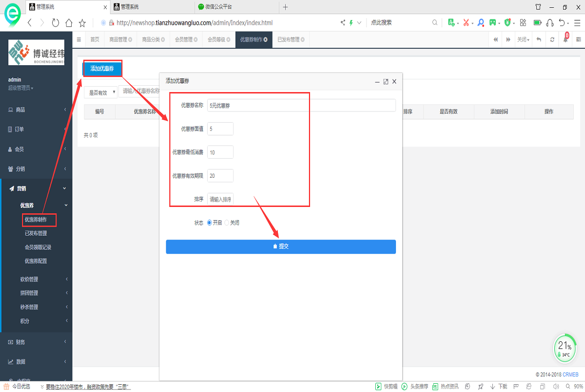Click the 优惠券名称 input field
Image resolution: width=585 pixels, height=392 pixels.
coord(301,105)
